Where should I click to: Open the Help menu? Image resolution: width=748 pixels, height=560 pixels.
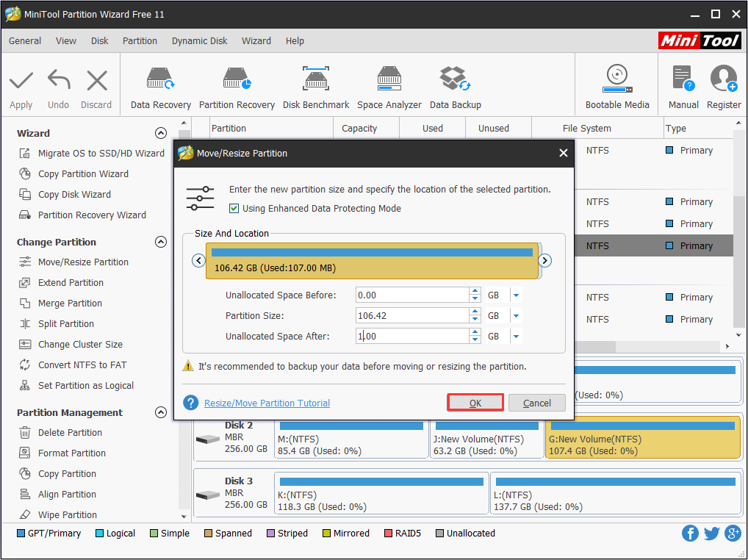pyautogui.click(x=295, y=41)
